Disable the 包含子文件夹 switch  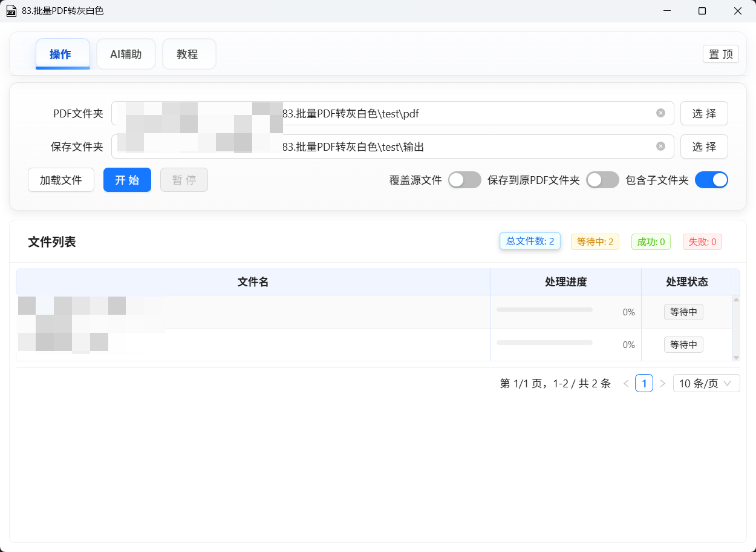click(711, 180)
